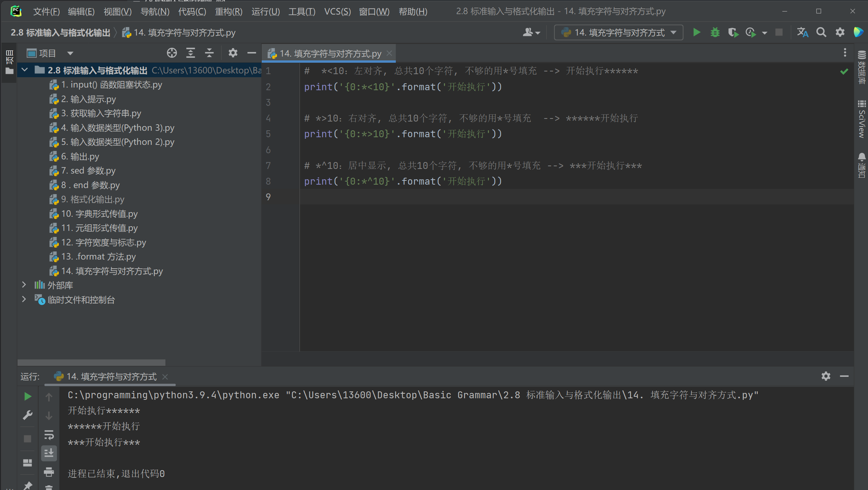Click Stop square in Run panel
868x490 pixels.
pos(28,439)
